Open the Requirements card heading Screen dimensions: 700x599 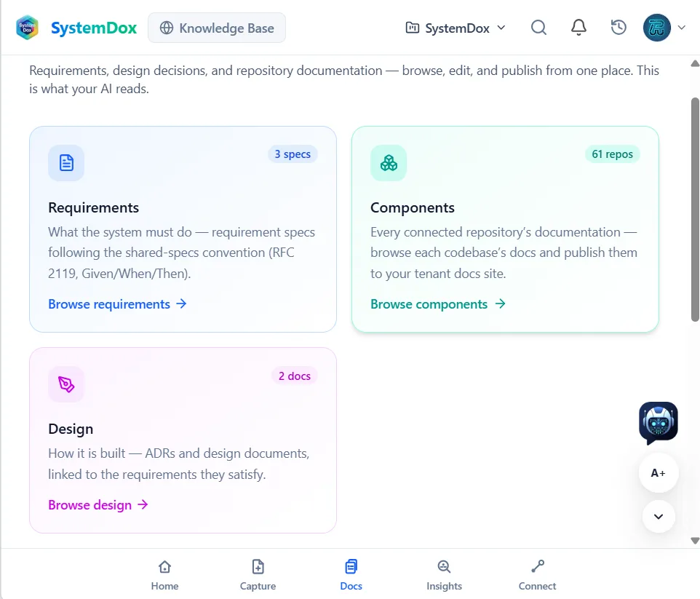[94, 207]
